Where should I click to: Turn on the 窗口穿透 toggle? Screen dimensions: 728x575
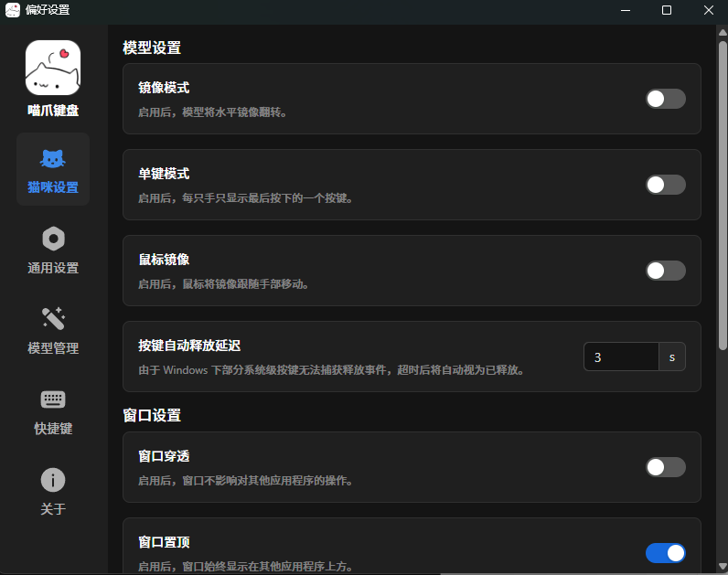tap(665, 467)
